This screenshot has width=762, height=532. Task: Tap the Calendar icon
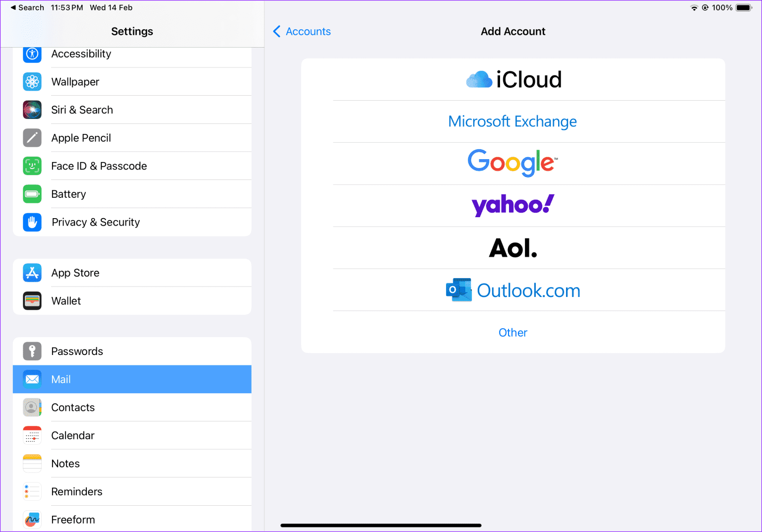(32, 435)
